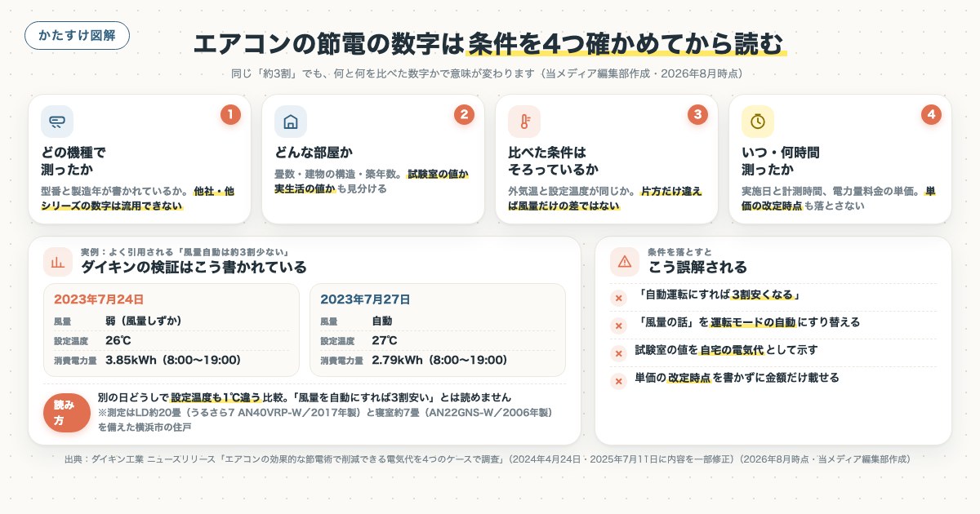Click the heading いつ・何時間測ったか

click(x=780, y=161)
